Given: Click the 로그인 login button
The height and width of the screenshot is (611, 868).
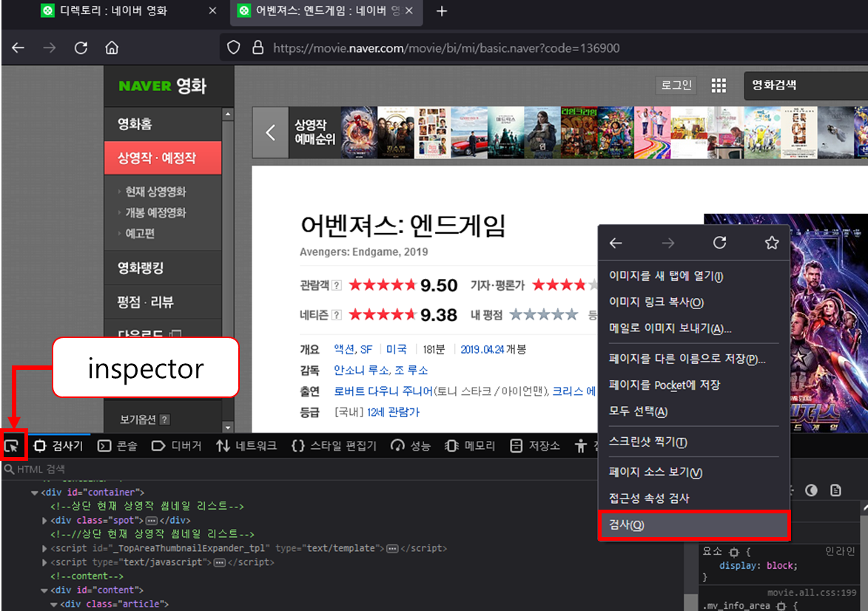Looking at the screenshot, I should coord(676,85).
